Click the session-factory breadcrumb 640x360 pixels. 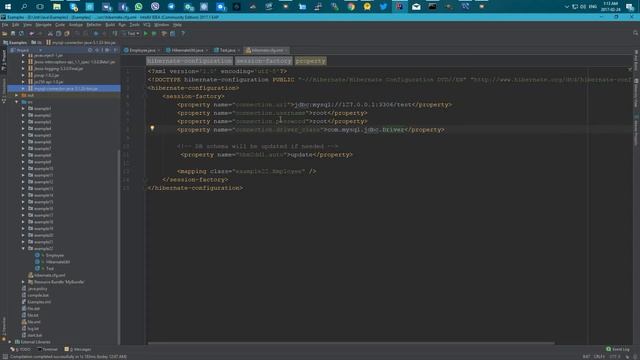click(264, 61)
